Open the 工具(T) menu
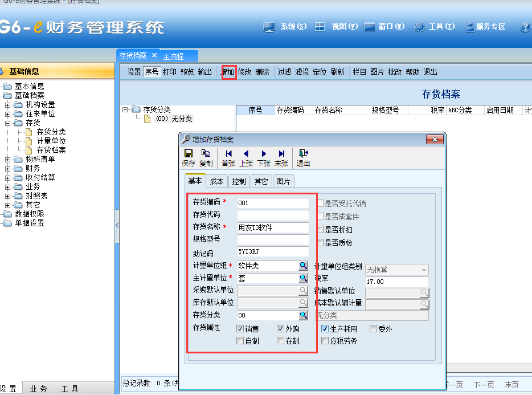532x395 pixels. click(x=435, y=27)
